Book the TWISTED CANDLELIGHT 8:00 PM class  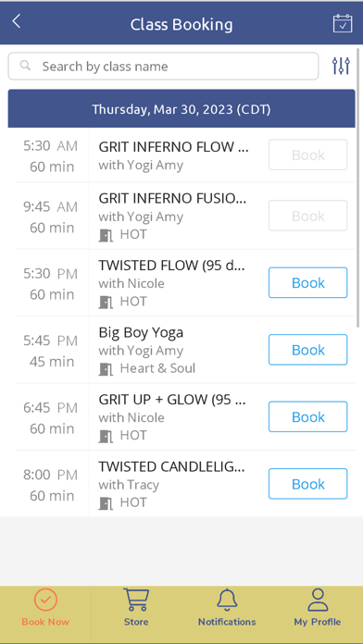click(x=308, y=483)
